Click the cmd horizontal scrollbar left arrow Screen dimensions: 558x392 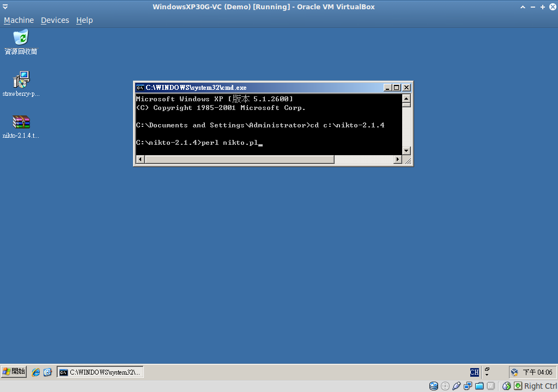pyautogui.click(x=140, y=159)
